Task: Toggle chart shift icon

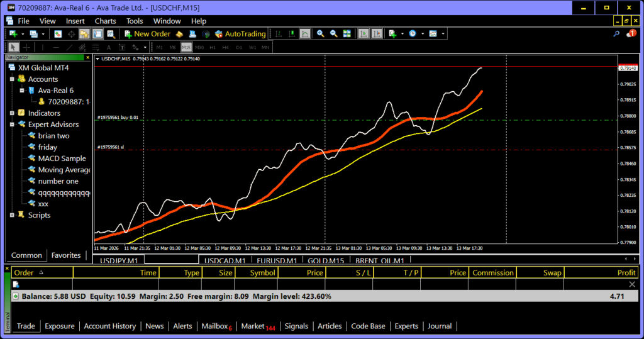Action: pos(377,34)
